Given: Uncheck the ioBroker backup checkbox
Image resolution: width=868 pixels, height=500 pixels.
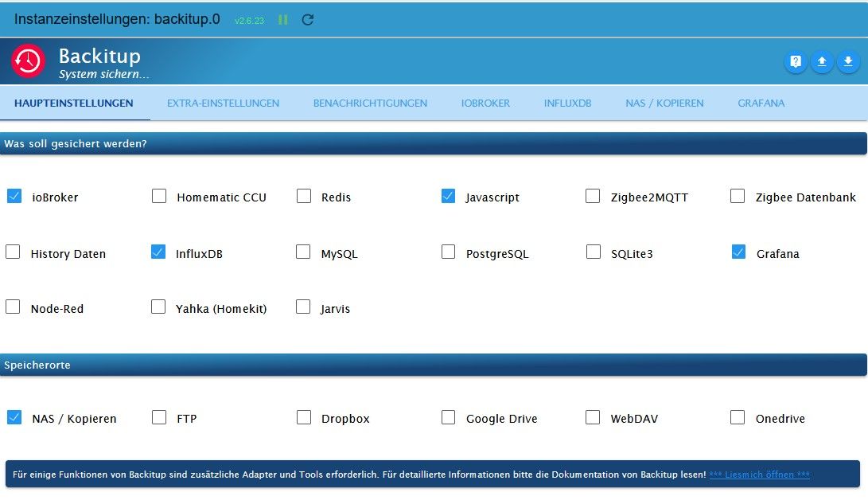Looking at the screenshot, I should pos(14,196).
